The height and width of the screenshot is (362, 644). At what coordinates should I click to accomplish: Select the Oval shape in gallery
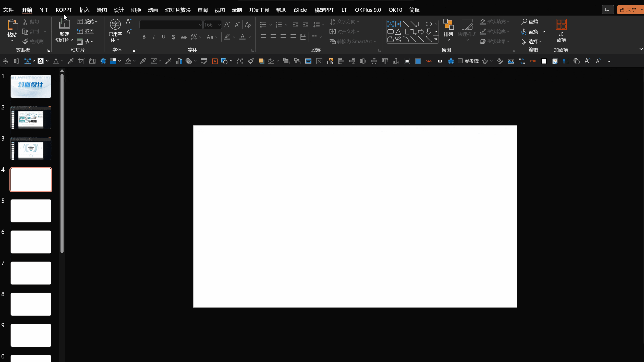tap(429, 24)
